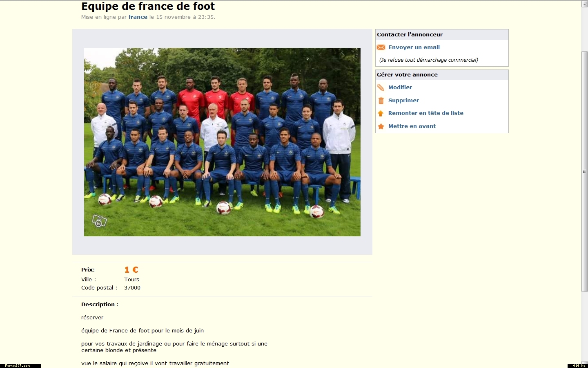The image size is (588, 368).
Task: Click the Mettre en avant link
Action: 412,126
